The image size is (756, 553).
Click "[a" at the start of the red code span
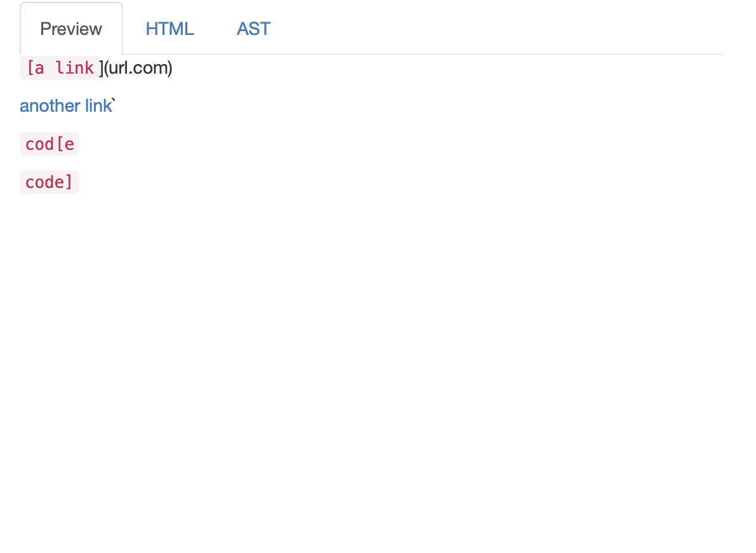[36, 68]
